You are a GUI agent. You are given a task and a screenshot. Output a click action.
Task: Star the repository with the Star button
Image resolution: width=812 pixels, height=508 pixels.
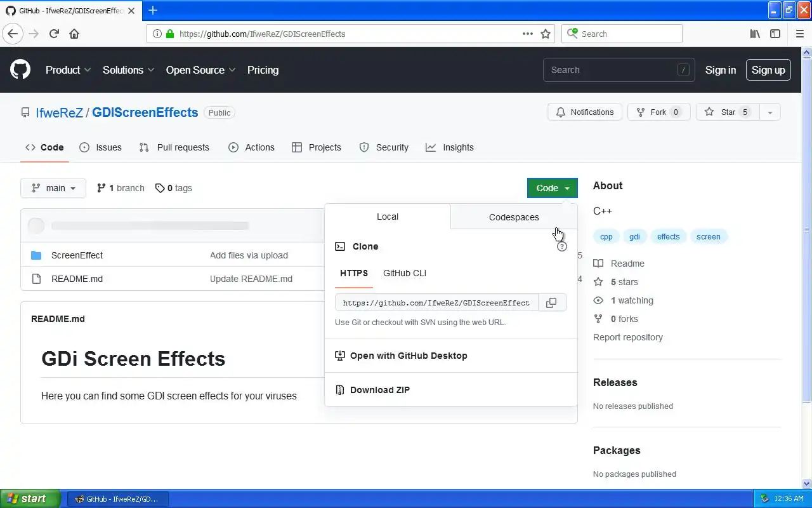tap(728, 112)
